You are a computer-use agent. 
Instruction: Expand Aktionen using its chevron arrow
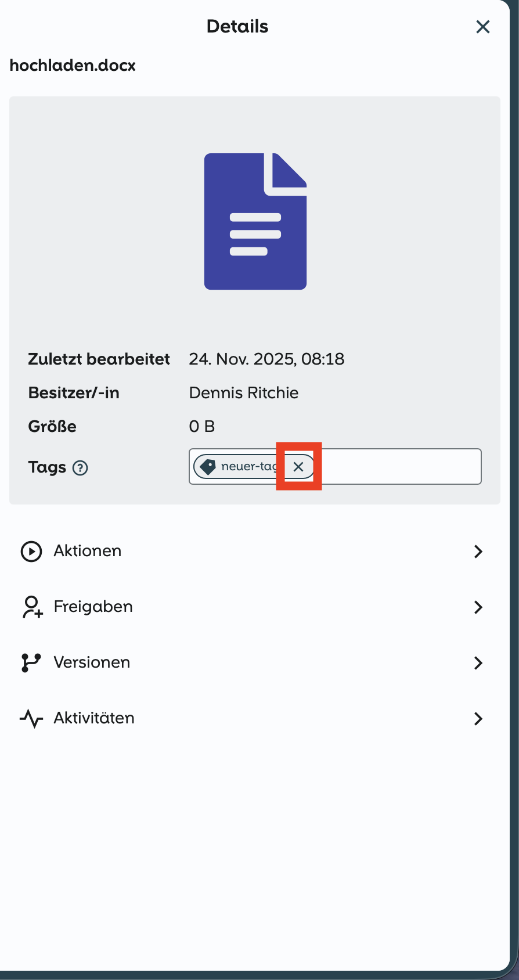pyautogui.click(x=478, y=552)
